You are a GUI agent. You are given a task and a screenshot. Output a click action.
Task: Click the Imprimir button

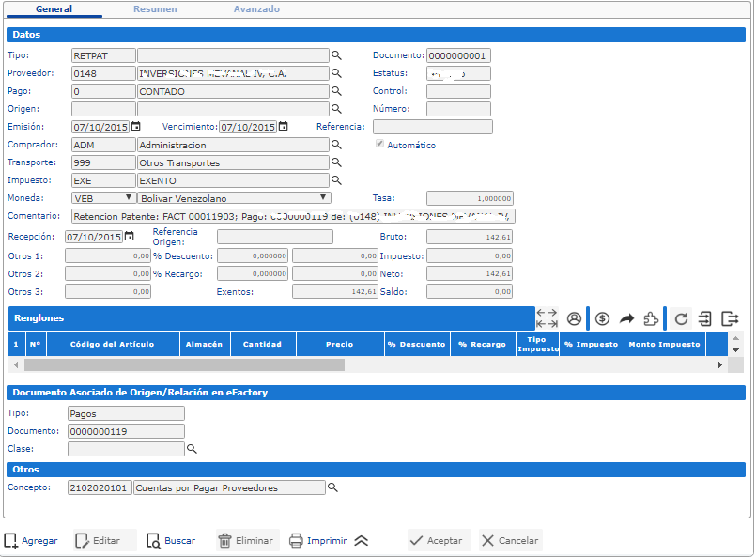click(x=318, y=541)
